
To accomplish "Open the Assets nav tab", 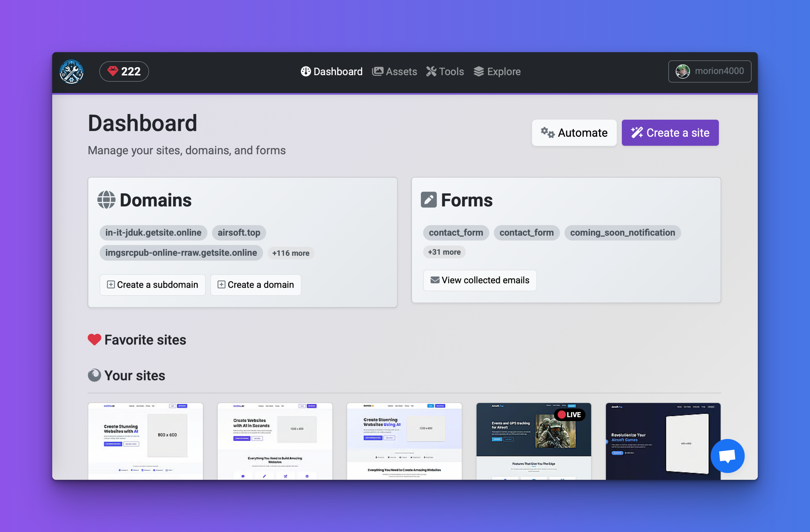I will (x=394, y=71).
